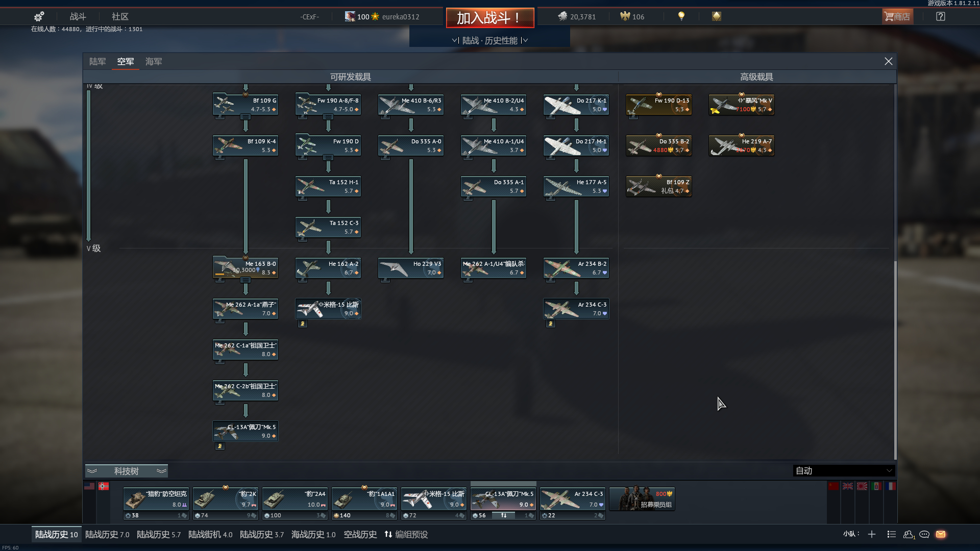Open the help question mark
The width and height of the screenshot is (980, 551).
(941, 16)
